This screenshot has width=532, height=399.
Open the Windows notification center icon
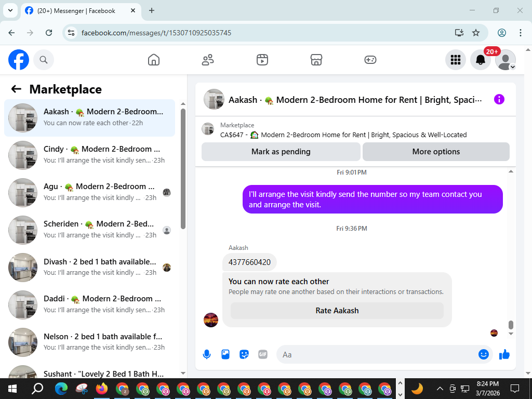[515, 389]
